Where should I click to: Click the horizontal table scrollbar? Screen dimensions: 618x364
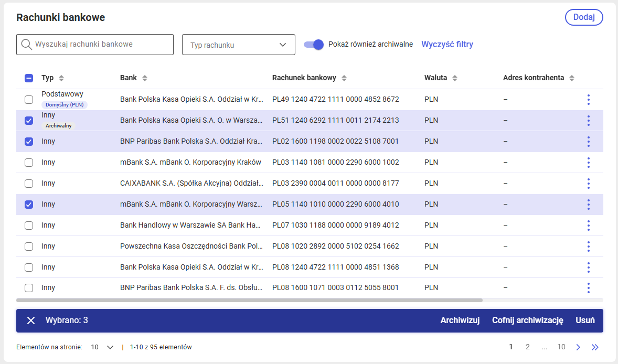250,300
